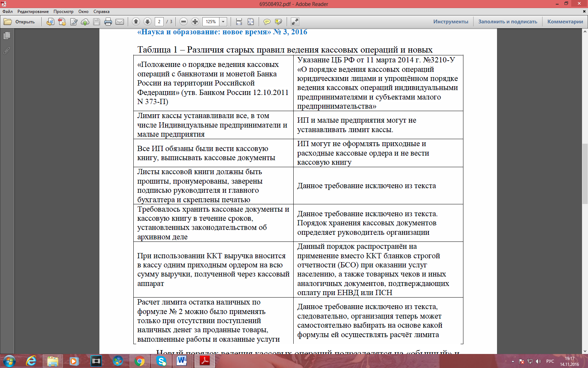588x368 pixels.
Task: Click the Print file icon
Action: tap(108, 22)
